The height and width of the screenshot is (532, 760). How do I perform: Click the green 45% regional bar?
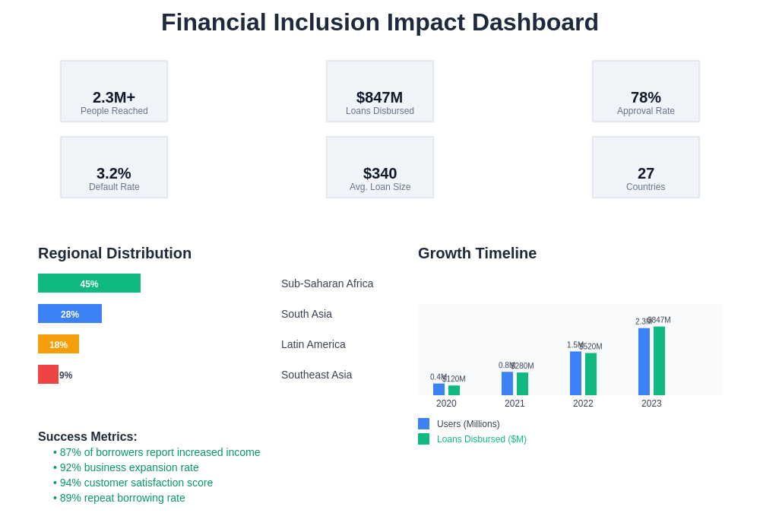point(89,283)
